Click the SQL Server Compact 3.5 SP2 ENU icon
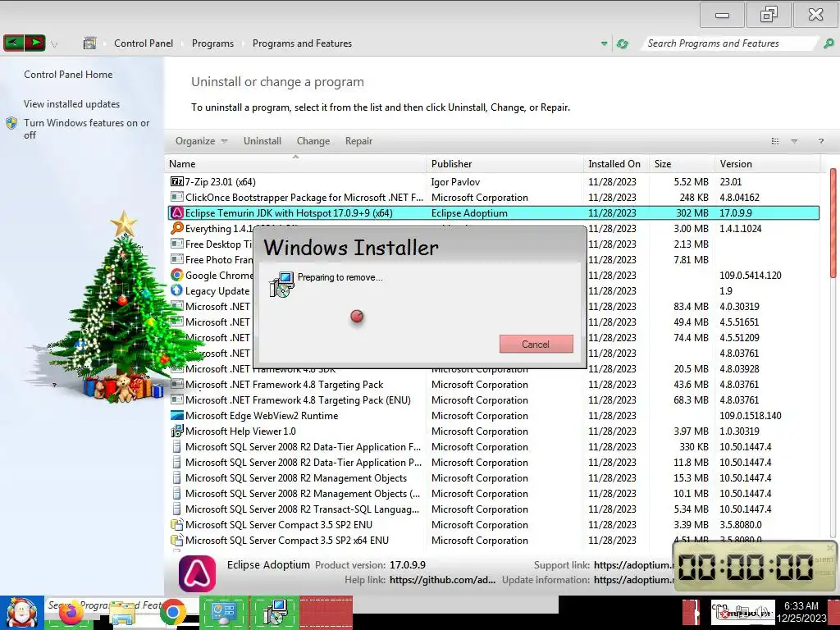The width and height of the screenshot is (840, 630). [x=177, y=524]
